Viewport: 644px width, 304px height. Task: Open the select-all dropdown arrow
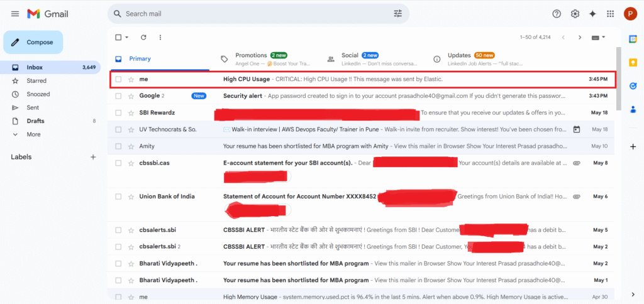tap(127, 37)
